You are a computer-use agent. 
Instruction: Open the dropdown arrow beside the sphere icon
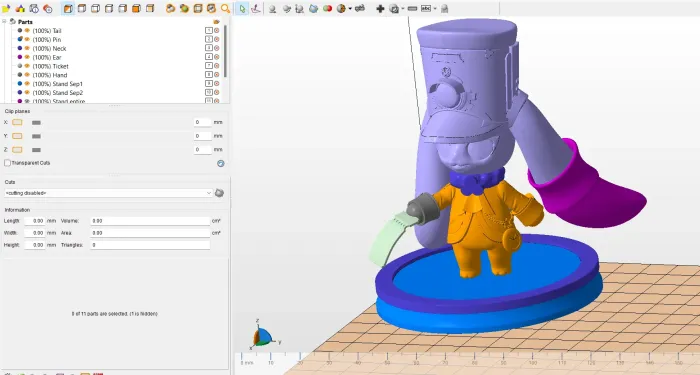[350, 8]
